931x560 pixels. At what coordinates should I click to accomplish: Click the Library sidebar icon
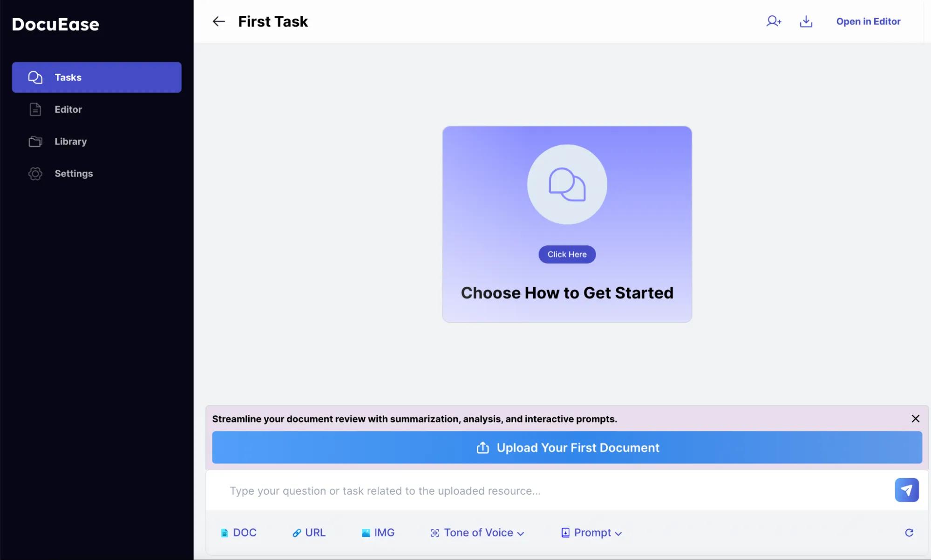34,141
